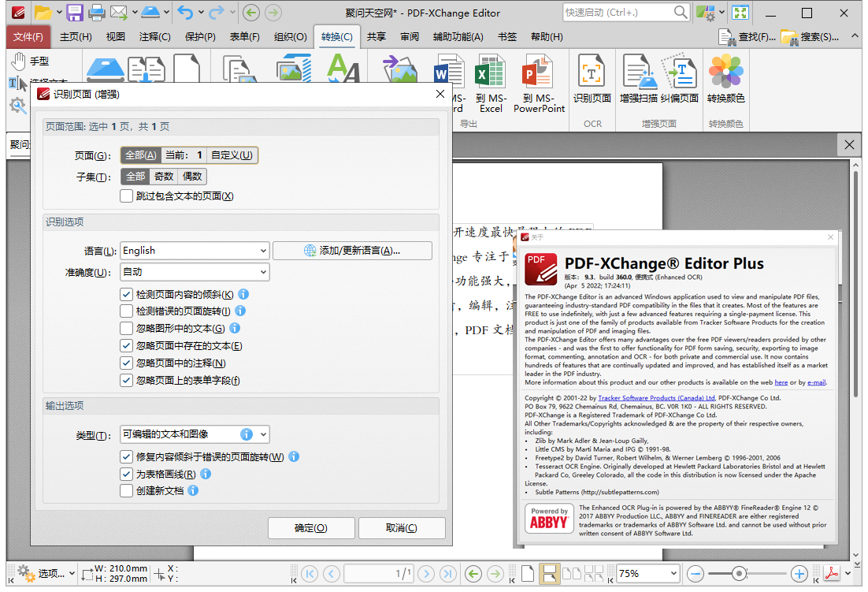The image size is (868, 592).
Task: Open the 语言 English dropdown
Action: pyautogui.click(x=195, y=251)
